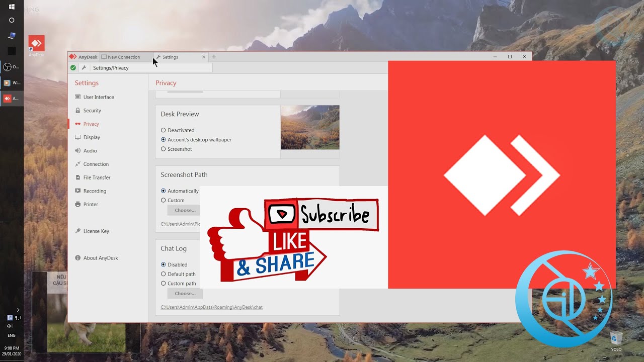Screen dimensions: 644x362
Task: Select Screenshot desk preview option
Action: (x=177, y=149)
